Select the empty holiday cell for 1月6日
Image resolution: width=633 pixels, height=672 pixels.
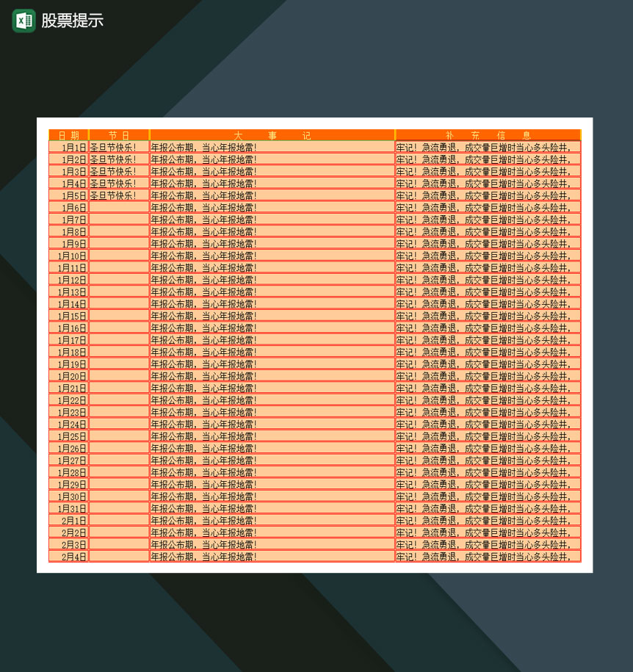click(x=119, y=208)
